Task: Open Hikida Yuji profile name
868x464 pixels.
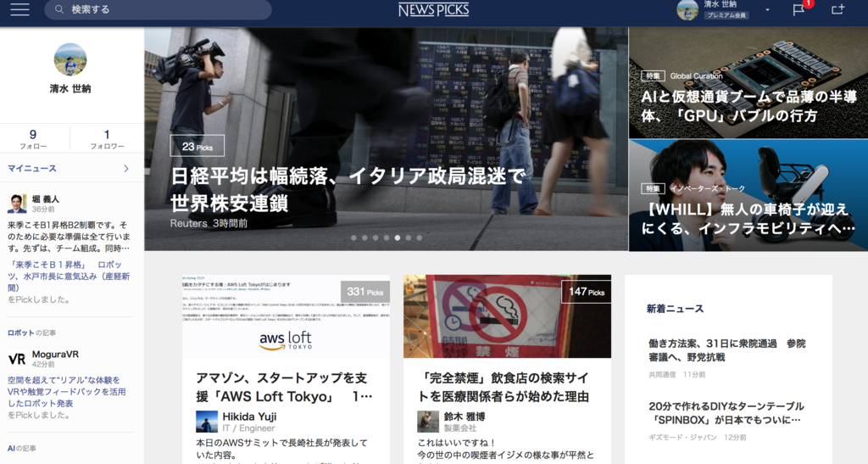Action: (249, 416)
